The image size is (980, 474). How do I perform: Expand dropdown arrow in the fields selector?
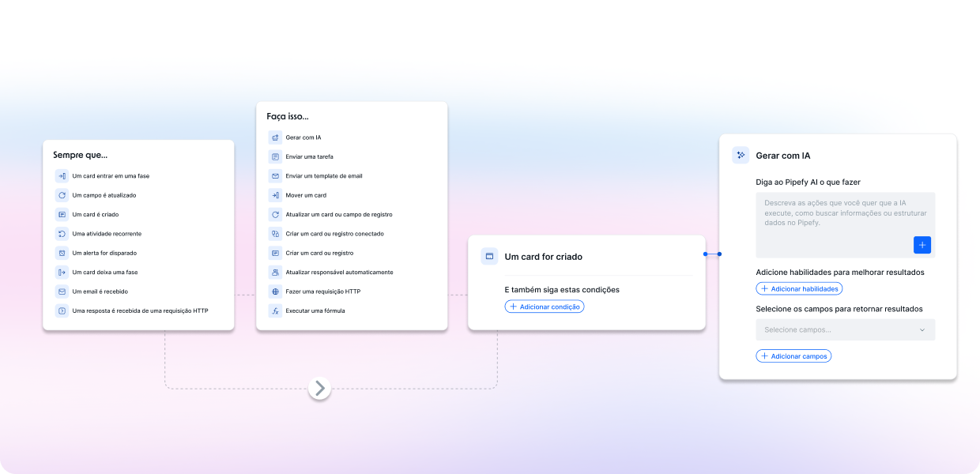click(922, 330)
